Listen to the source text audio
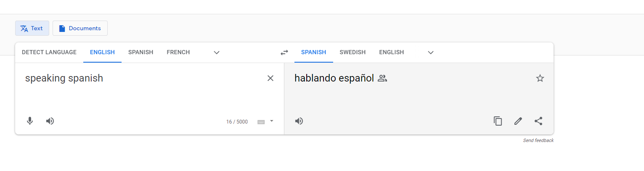 point(50,121)
